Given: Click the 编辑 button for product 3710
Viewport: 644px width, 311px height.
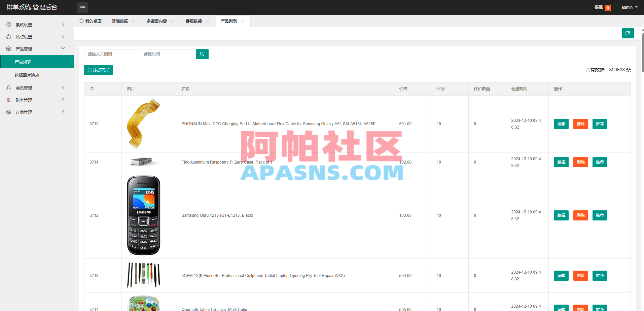Looking at the screenshot, I should (561, 124).
